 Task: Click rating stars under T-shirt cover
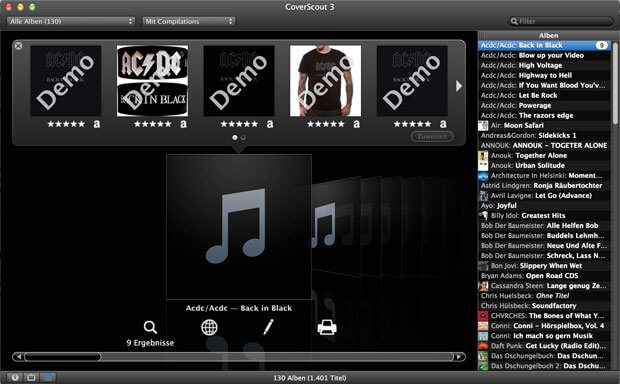coord(326,124)
